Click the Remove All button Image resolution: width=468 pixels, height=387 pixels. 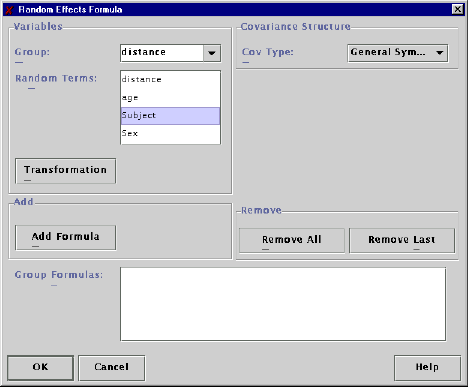pos(292,240)
